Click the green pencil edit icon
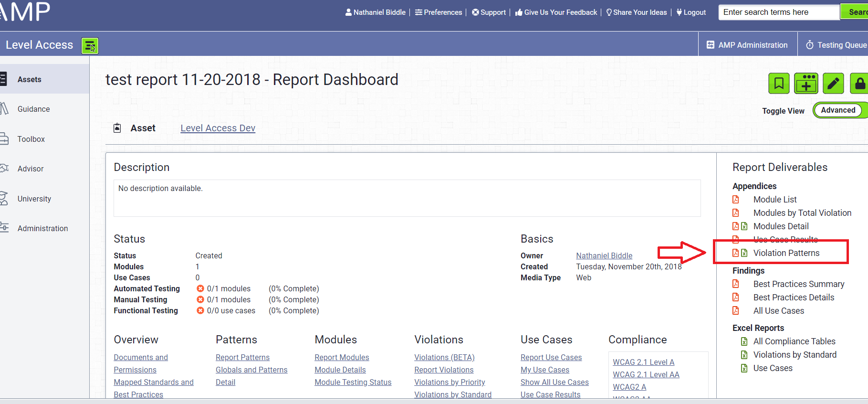868x404 pixels. (833, 84)
